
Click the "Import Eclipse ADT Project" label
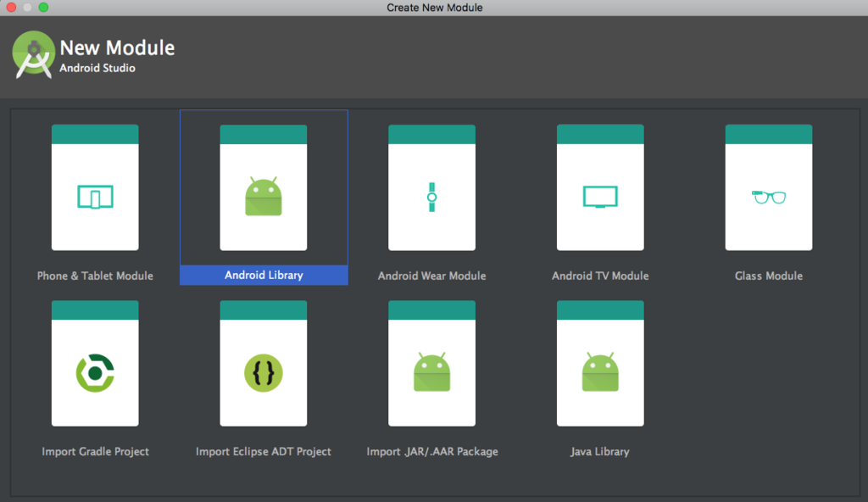pos(264,452)
